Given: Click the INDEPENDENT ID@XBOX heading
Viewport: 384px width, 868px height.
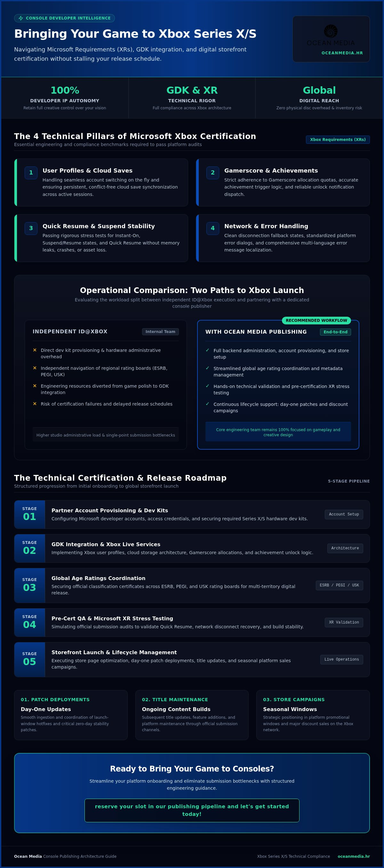Looking at the screenshot, I should click(x=70, y=331).
